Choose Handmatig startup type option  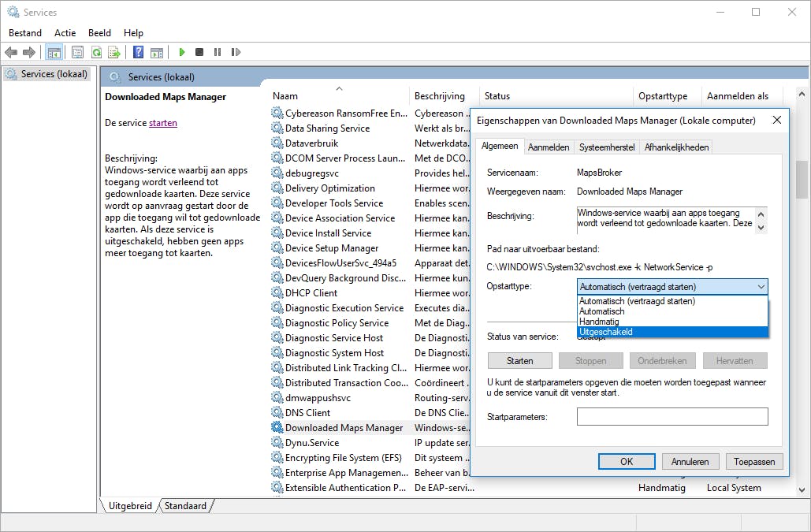click(672, 322)
